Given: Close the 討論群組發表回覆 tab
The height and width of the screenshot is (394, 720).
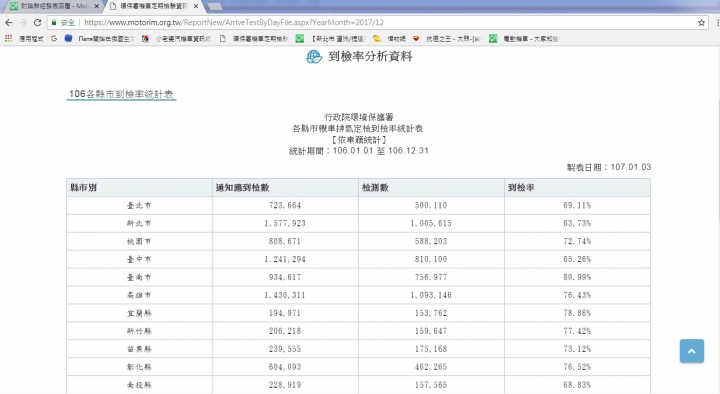Looking at the screenshot, I should click(96, 6).
